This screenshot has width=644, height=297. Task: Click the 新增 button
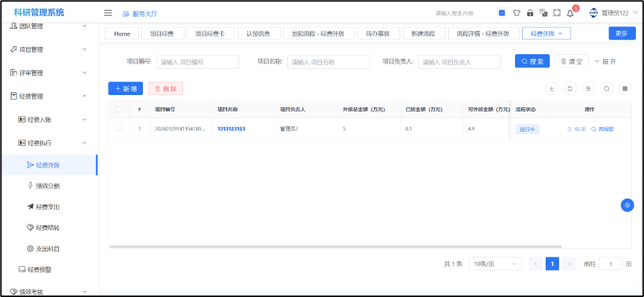click(125, 88)
